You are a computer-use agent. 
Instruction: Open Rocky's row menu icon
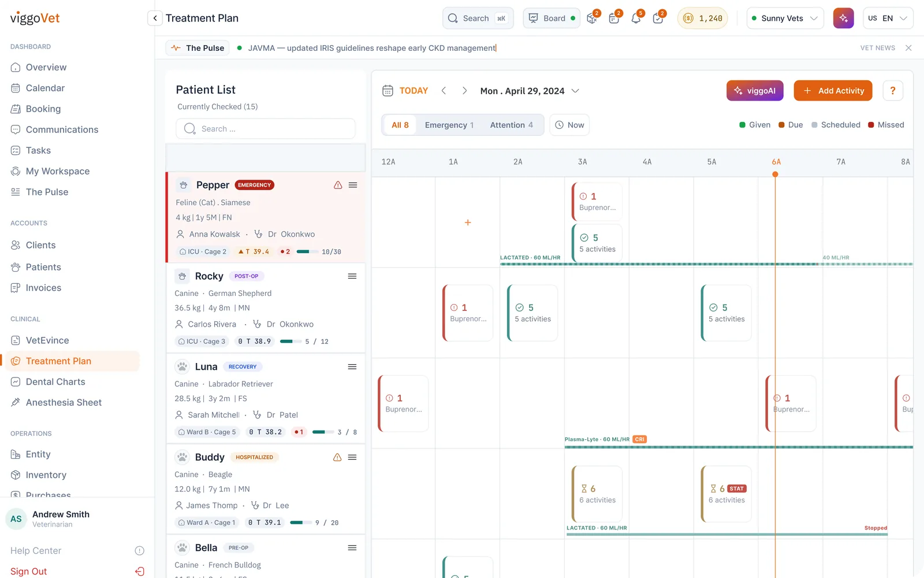click(352, 276)
